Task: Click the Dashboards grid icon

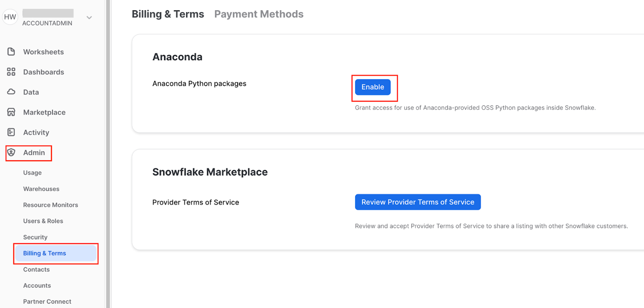Action: 11,72
